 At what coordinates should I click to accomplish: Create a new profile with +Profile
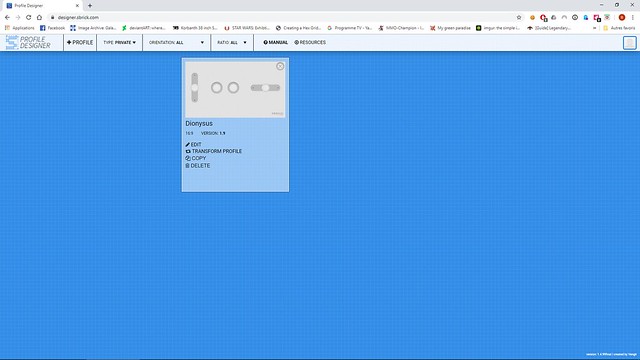pyautogui.click(x=80, y=42)
